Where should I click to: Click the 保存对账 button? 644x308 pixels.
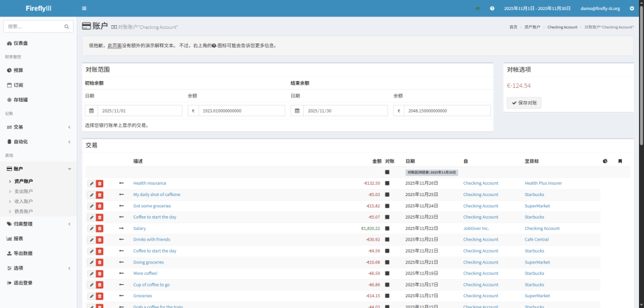coord(524,103)
